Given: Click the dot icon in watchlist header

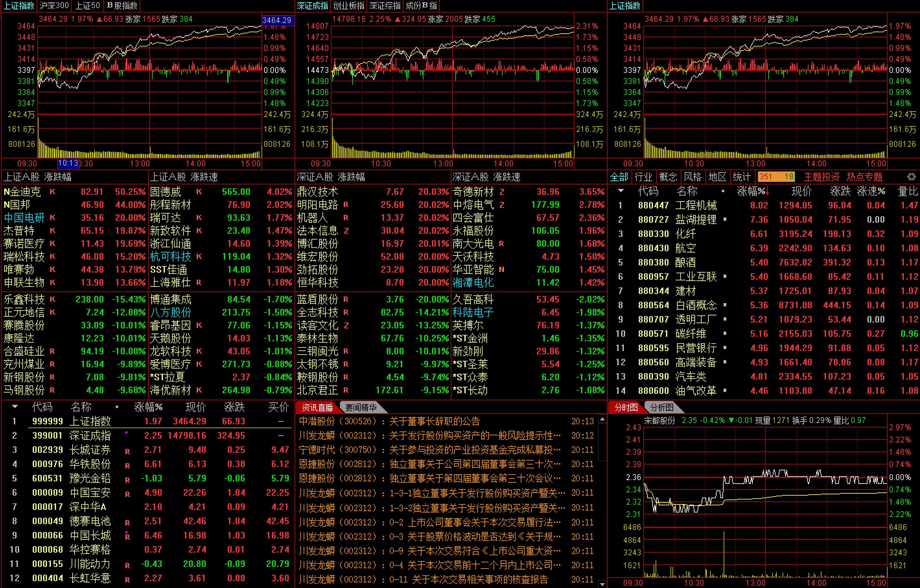Looking at the screenshot, I should [x=117, y=407].
